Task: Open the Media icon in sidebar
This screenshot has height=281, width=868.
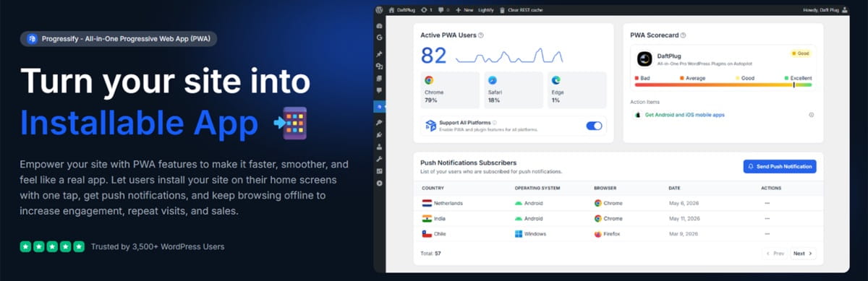Action: 379,66
